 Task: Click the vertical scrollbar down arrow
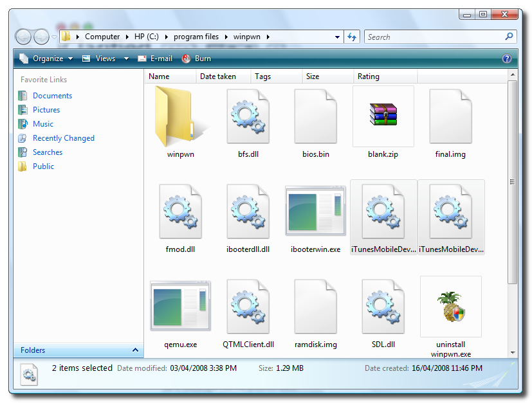pyautogui.click(x=512, y=353)
